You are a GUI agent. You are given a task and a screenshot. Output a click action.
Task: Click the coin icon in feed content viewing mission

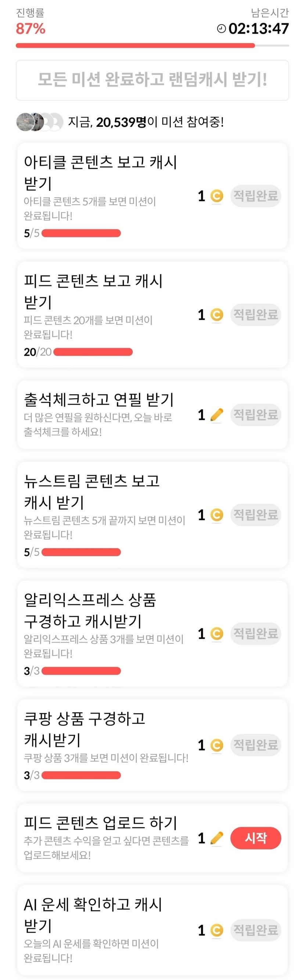point(216,315)
